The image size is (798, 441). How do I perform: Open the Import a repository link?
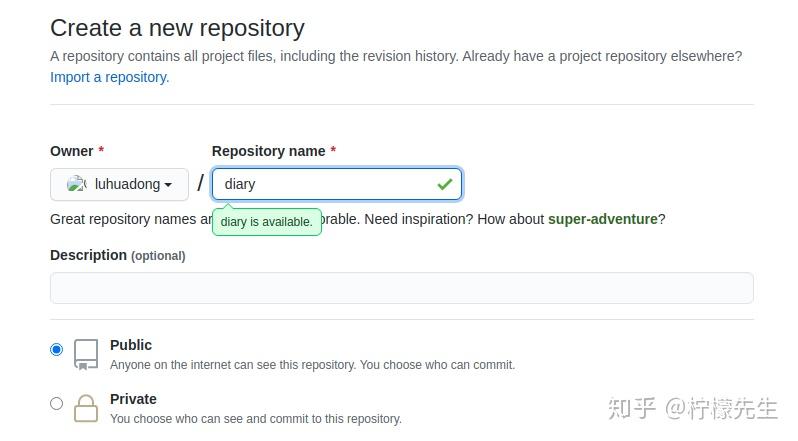click(110, 77)
